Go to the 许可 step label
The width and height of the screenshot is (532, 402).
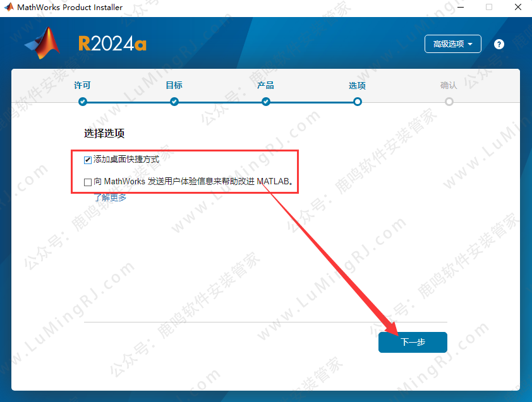click(x=82, y=85)
